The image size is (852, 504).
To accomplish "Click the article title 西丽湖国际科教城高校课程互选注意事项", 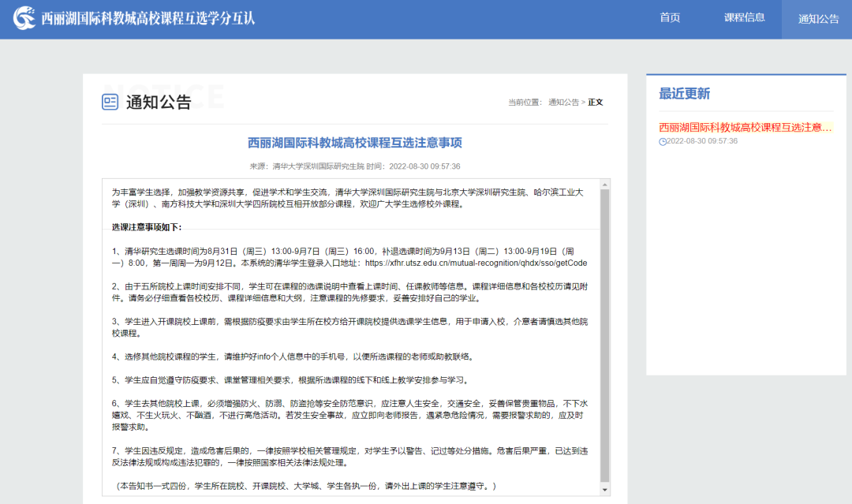I will pyautogui.click(x=355, y=143).
